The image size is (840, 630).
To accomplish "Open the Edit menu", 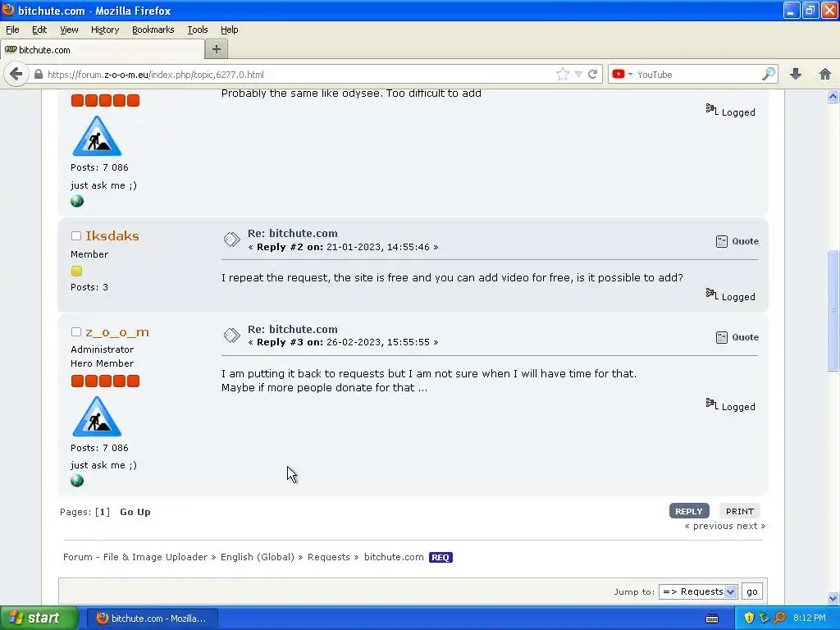I will [39, 30].
